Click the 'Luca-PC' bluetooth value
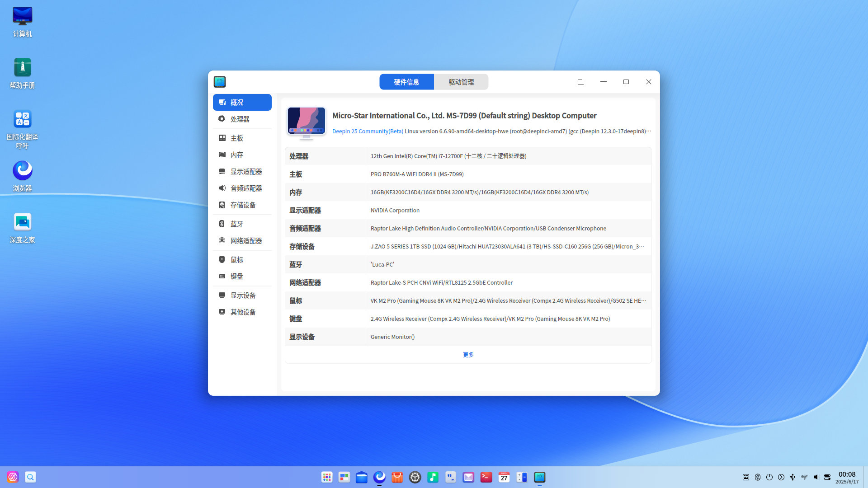This screenshot has height=488, width=868. pyautogui.click(x=382, y=265)
